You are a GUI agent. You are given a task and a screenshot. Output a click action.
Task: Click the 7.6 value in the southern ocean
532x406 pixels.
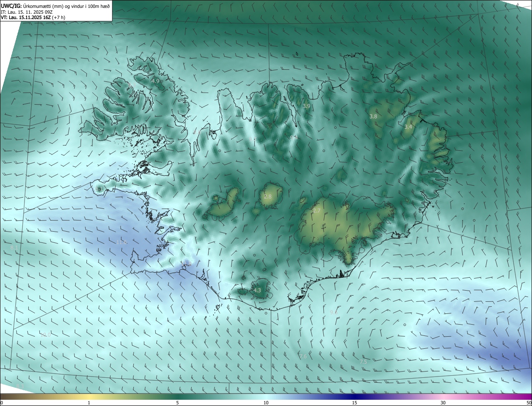[x=303, y=357]
